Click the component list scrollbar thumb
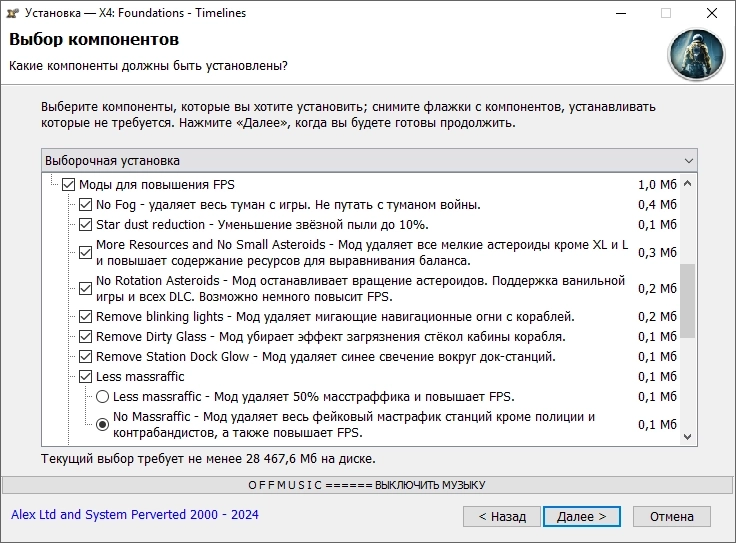736x543 pixels. (x=688, y=300)
